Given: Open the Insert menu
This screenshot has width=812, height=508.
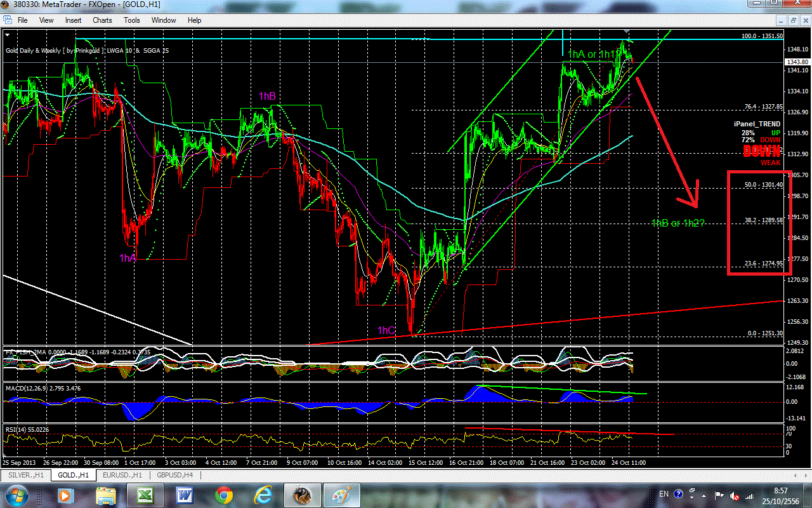Looking at the screenshot, I should (x=73, y=20).
